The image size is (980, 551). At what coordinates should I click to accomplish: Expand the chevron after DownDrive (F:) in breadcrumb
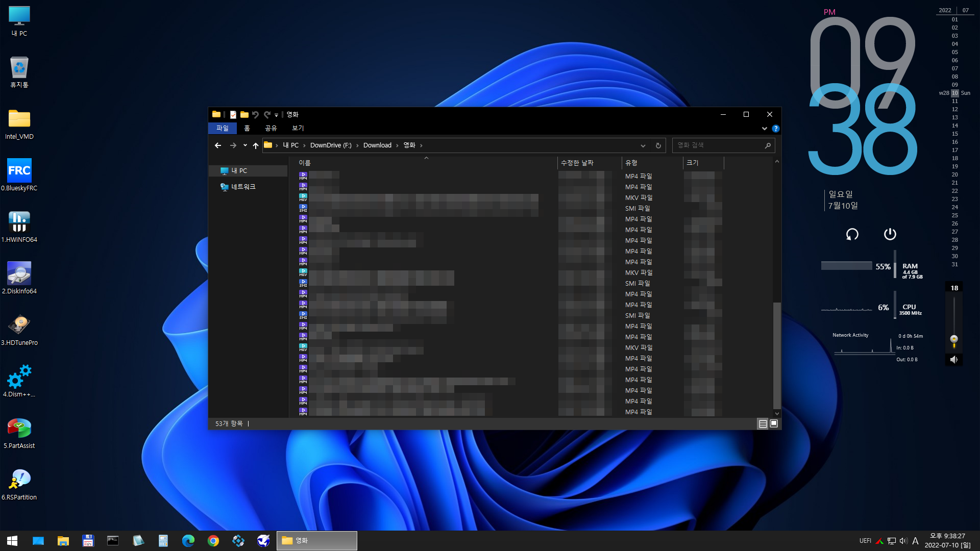pyautogui.click(x=357, y=145)
